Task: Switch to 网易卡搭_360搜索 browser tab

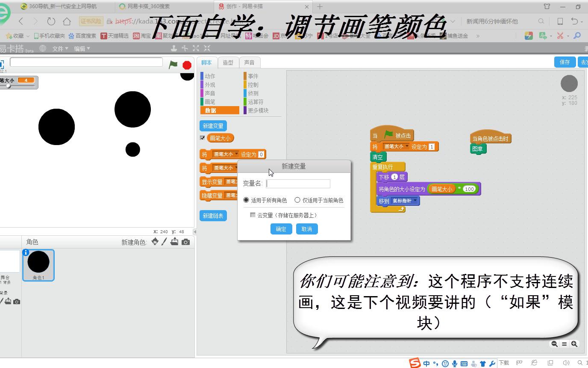Action: point(165,6)
